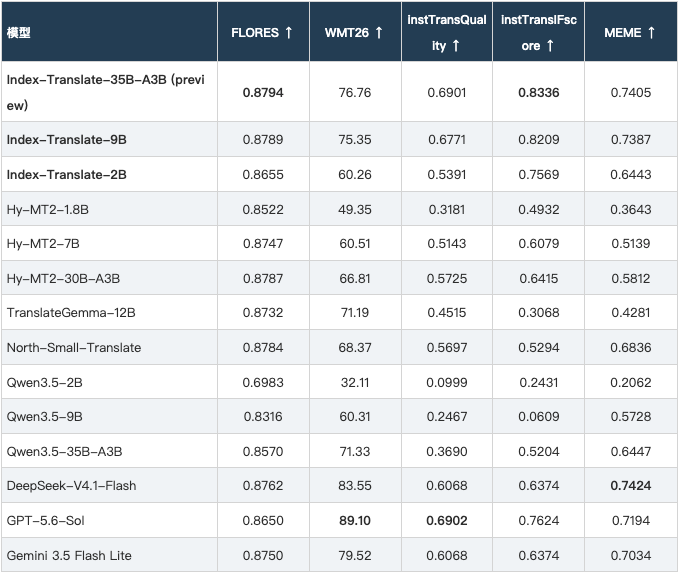Click MEME value 0.6447
680x574 pixels.
click(x=631, y=452)
